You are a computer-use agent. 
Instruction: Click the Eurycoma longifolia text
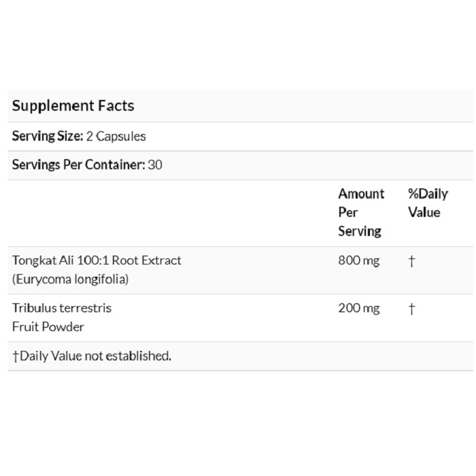[x=71, y=279]
